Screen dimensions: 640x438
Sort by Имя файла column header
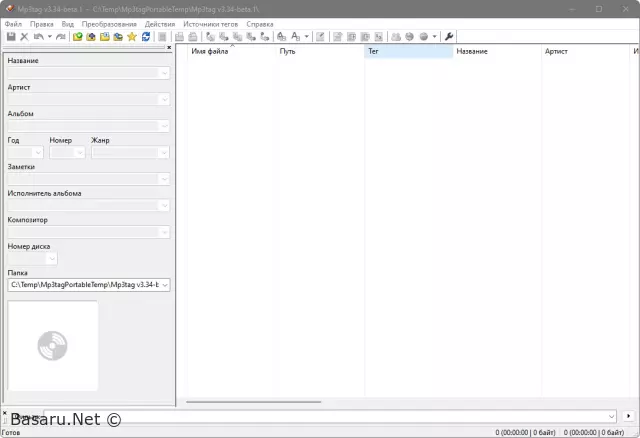[x=231, y=51]
